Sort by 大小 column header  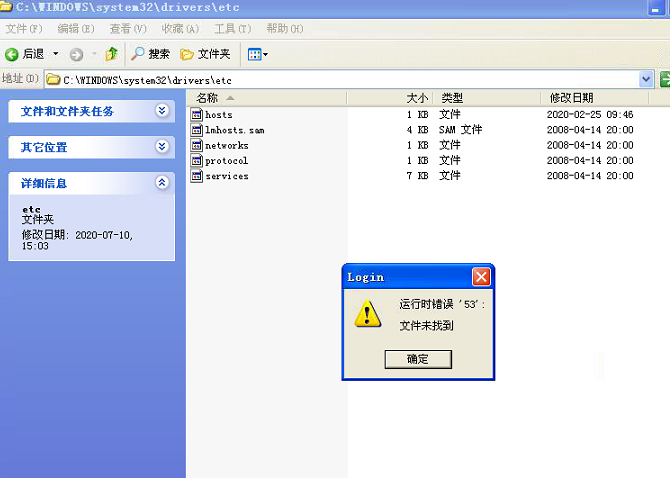pos(390,98)
